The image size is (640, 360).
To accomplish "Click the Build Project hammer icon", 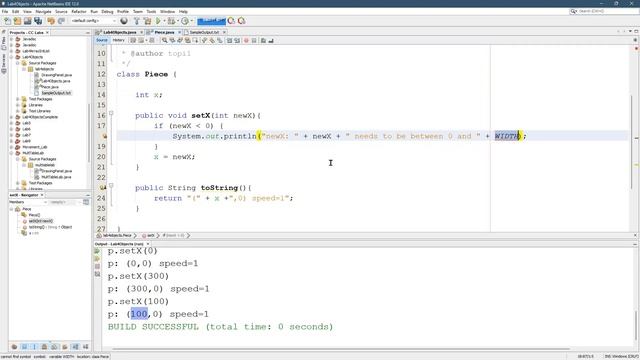I will coord(137,21).
